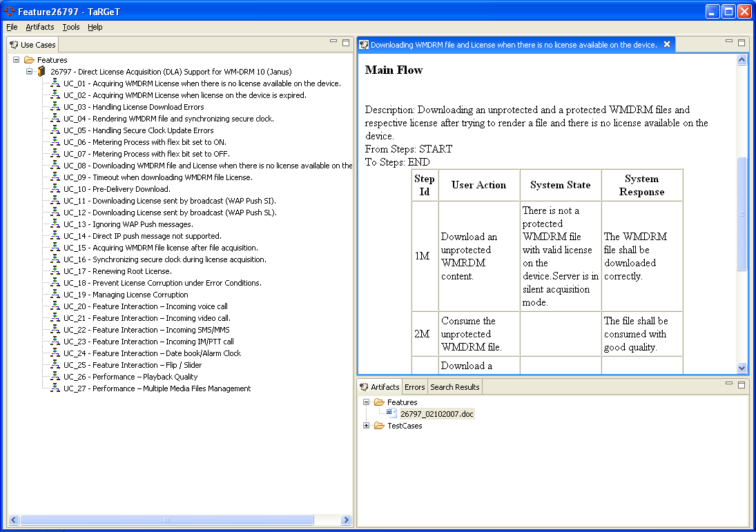This screenshot has height=532, width=756.
Task: Select UC_06 - Metering Process flex bit ON
Action: tap(145, 142)
